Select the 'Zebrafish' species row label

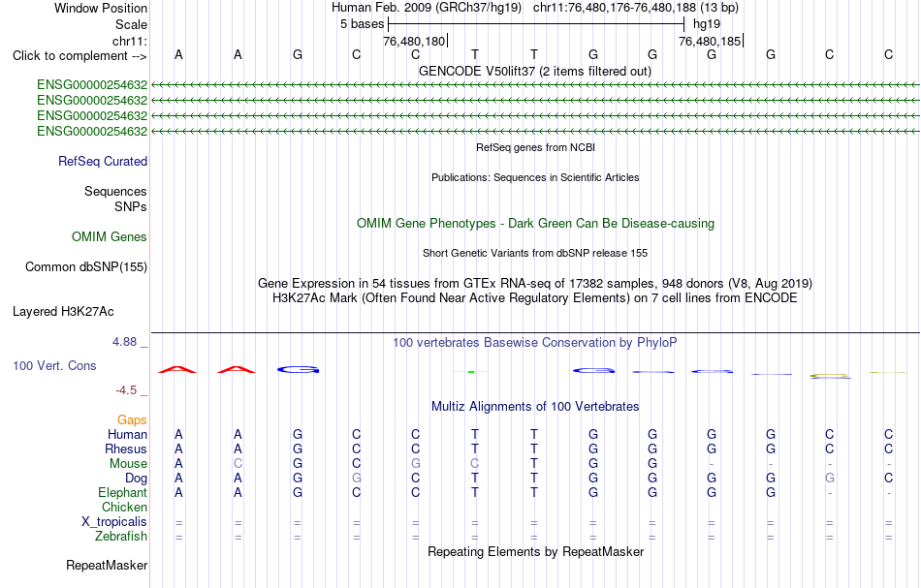[121, 537]
